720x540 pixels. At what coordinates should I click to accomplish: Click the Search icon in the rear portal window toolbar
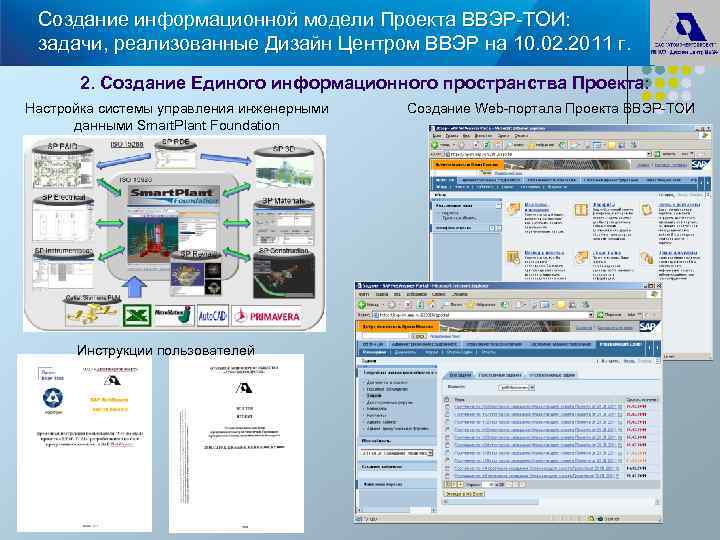pyautogui.click(x=509, y=145)
